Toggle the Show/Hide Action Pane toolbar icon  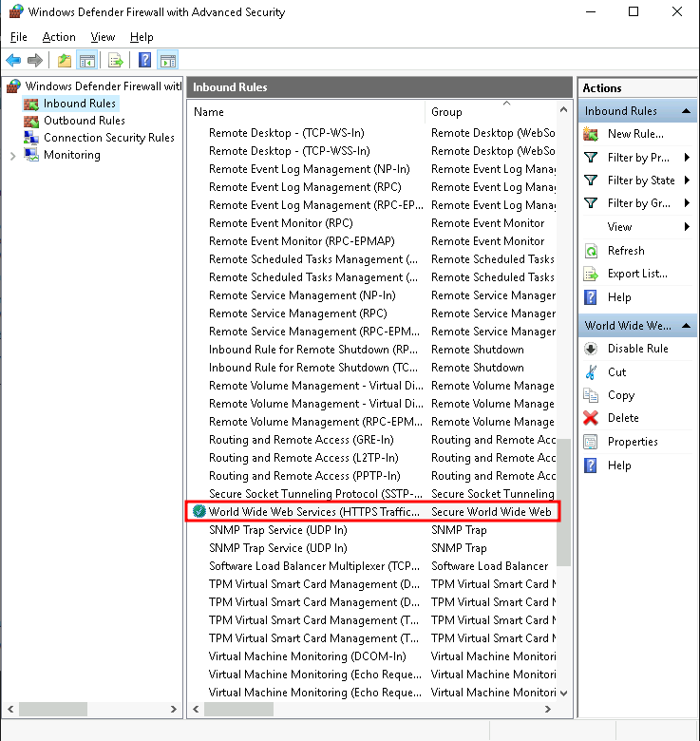pyautogui.click(x=168, y=61)
